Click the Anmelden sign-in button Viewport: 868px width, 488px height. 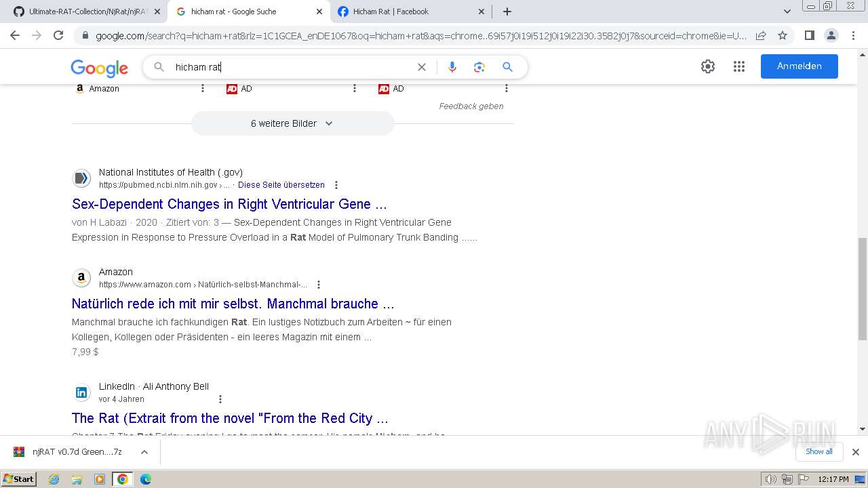pyautogui.click(x=799, y=66)
